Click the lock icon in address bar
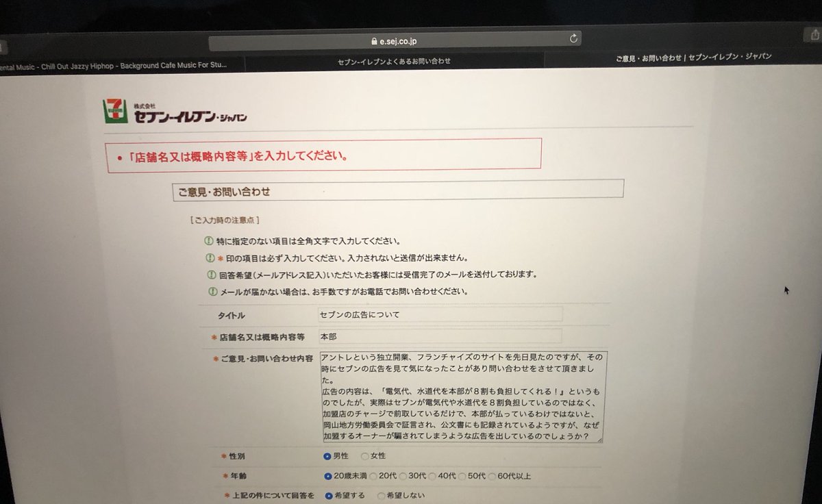 tap(374, 40)
